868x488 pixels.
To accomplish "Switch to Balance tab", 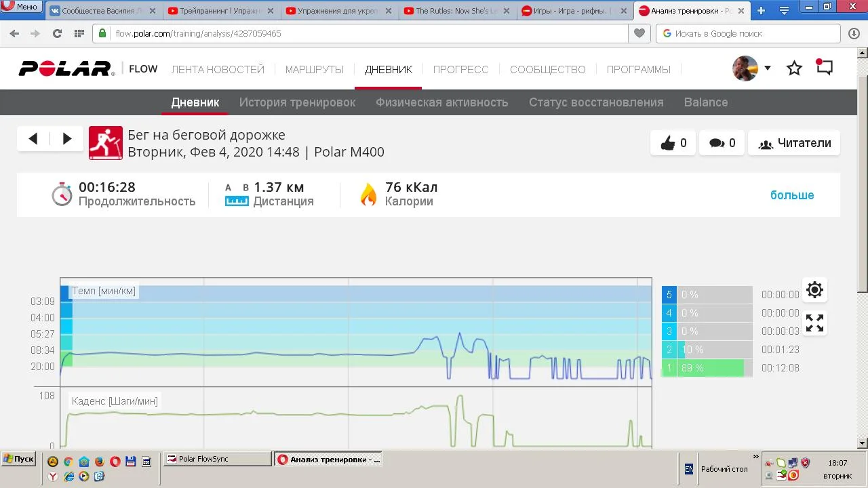I will click(706, 102).
